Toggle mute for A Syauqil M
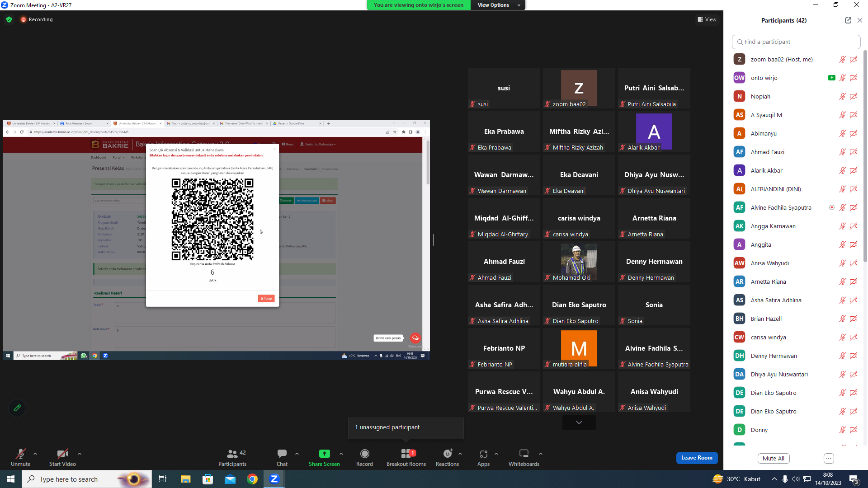This screenshot has height=488, width=868. coord(843,115)
